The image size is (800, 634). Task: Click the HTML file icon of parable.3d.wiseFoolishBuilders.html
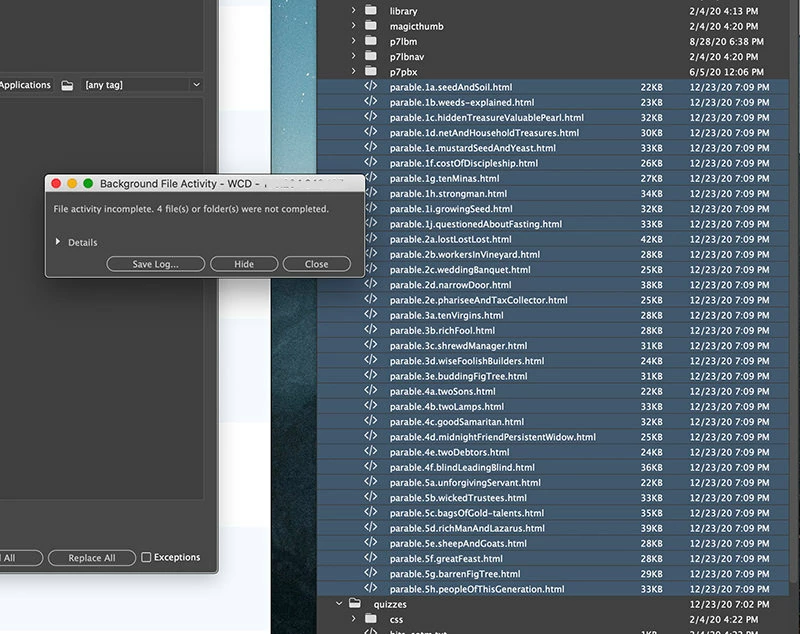371,361
